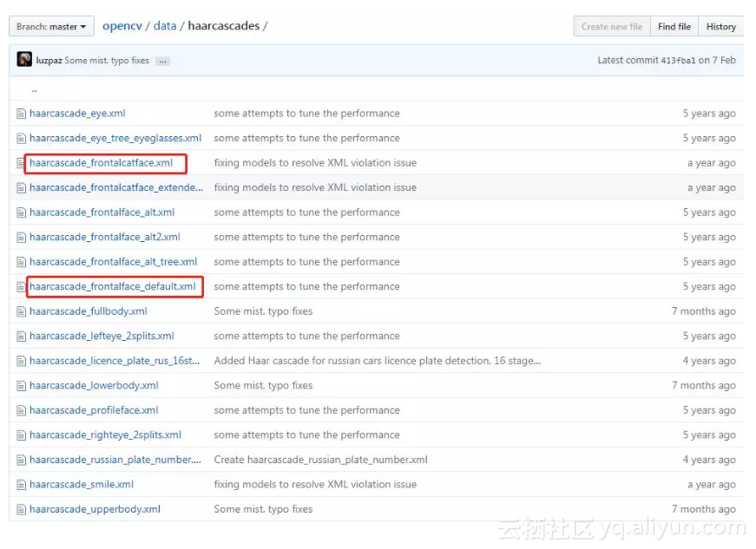The image size is (756, 549).
Task: Open haarcascade_lowerbody.xml file
Action: pos(94,385)
